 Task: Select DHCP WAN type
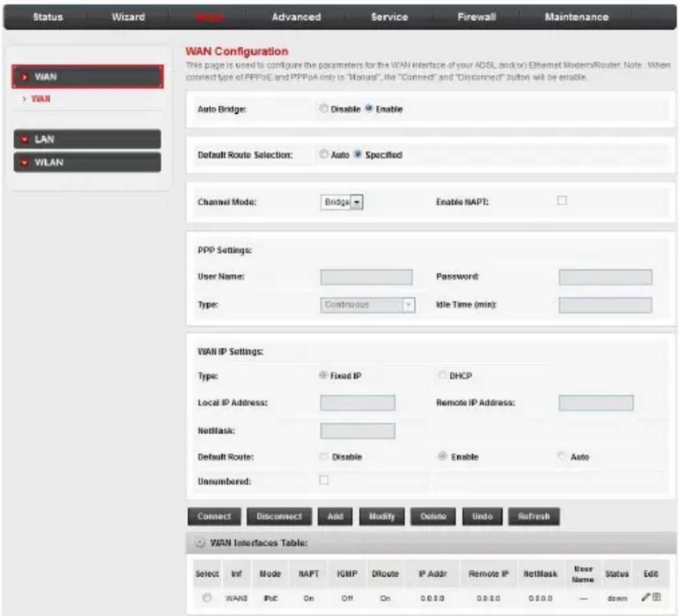(x=442, y=375)
